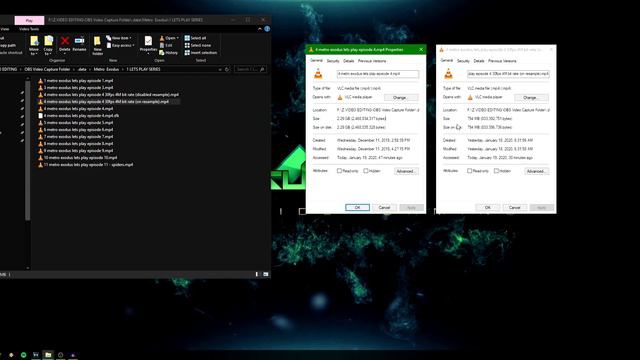Click the Delete red X icon in ribbon
This screenshot has height=360, width=640.
[64, 41]
